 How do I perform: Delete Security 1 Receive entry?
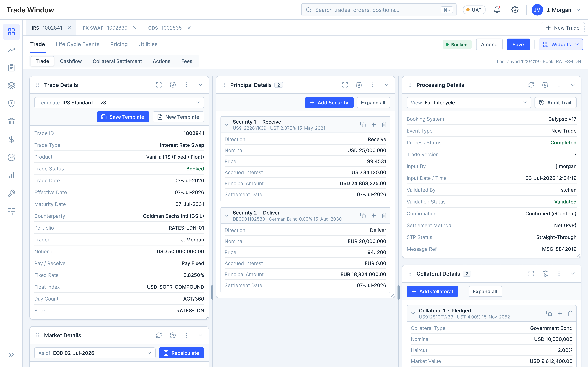pos(384,124)
